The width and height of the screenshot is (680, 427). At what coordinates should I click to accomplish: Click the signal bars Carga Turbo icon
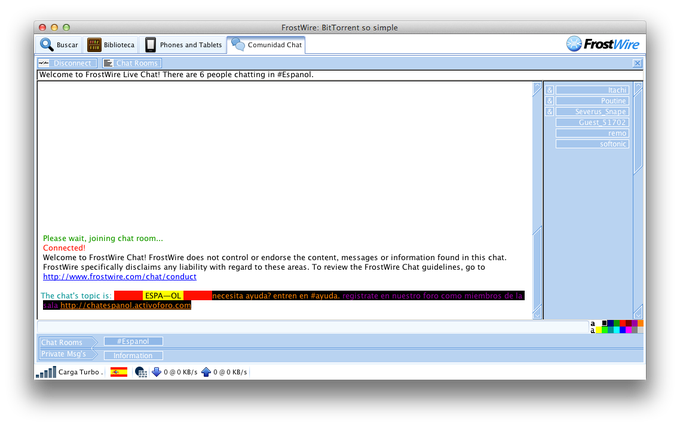click(x=46, y=372)
